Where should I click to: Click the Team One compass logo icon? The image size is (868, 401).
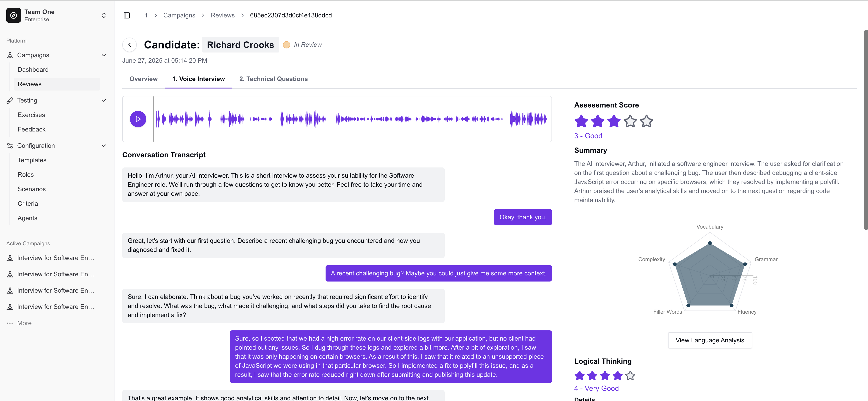click(x=14, y=15)
